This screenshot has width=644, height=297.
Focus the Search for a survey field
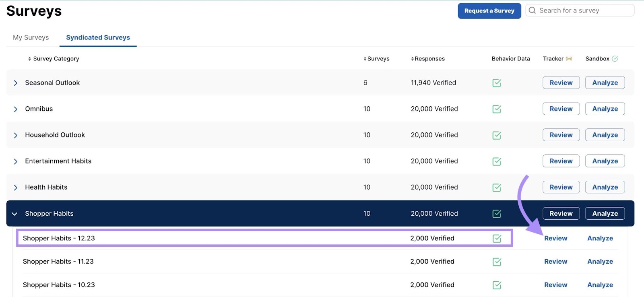coord(584,10)
